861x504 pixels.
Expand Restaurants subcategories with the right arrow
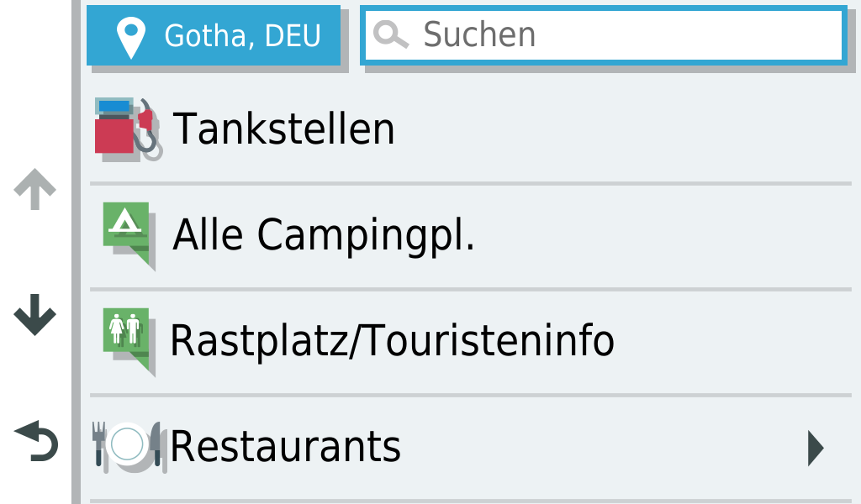coord(815,448)
